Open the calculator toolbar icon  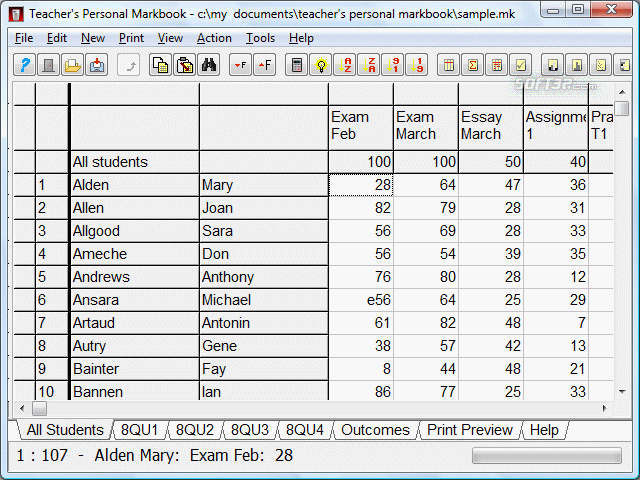click(x=296, y=65)
